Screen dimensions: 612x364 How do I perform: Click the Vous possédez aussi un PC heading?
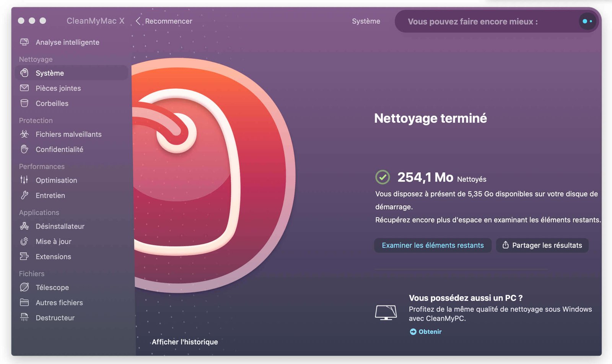coord(466,298)
